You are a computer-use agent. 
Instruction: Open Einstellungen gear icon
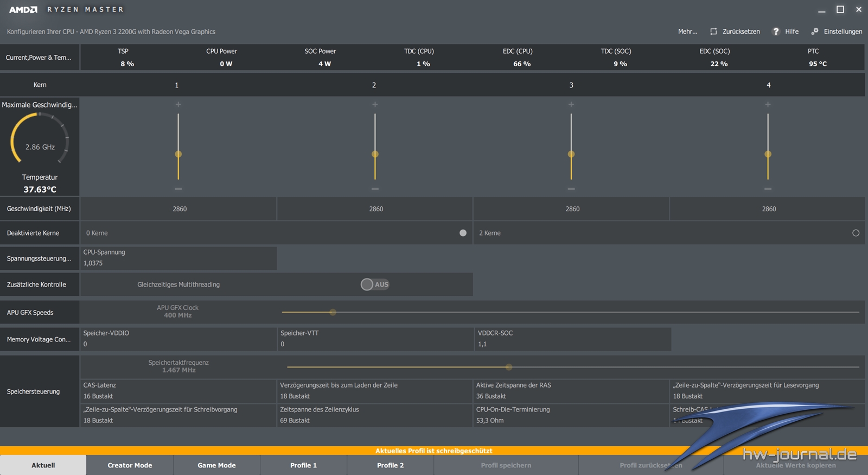815,31
